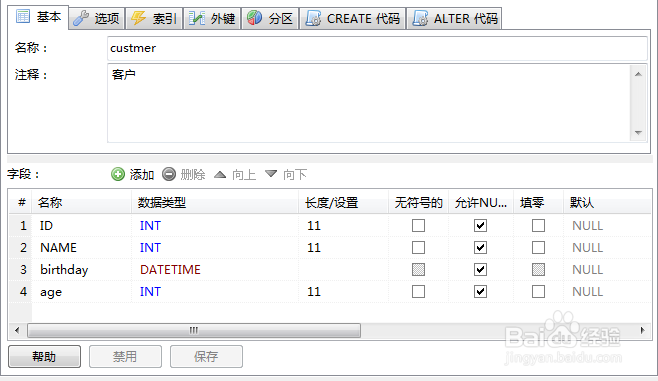Image resolution: width=658 pixels, height=381 pixels.
Task: Toggle allow NULL checkbox for ID row
Action: point(480,226)
